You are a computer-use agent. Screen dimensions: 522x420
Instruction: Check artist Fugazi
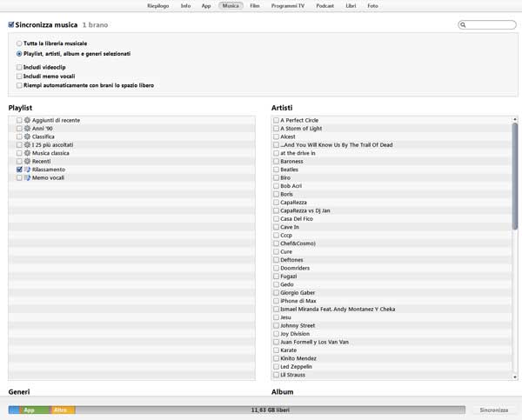pos(276,277)
